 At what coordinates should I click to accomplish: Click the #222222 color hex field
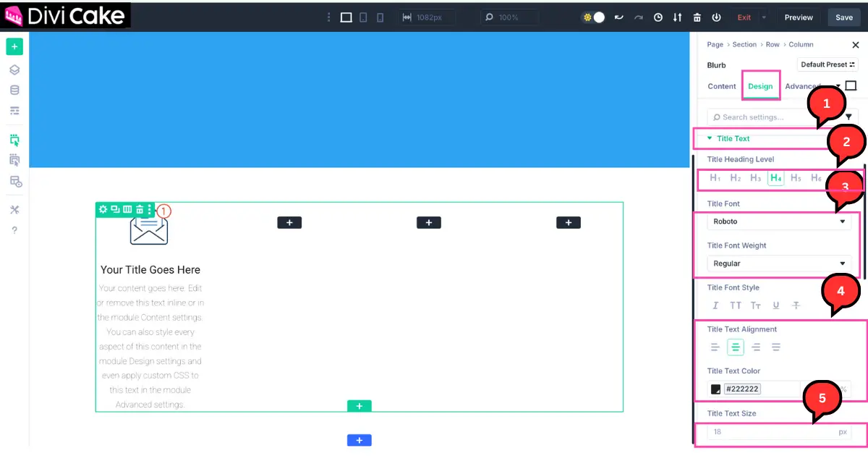coord(741,389)
